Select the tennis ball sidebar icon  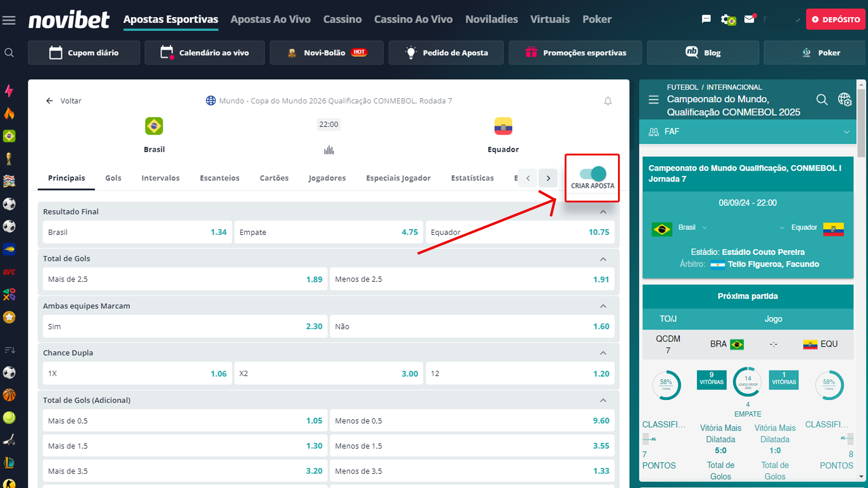(x=9, y=418)
